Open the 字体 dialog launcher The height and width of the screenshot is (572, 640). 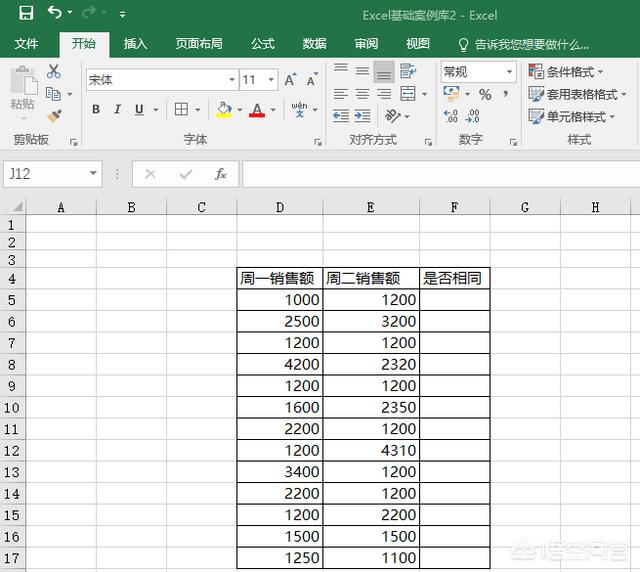318,142
